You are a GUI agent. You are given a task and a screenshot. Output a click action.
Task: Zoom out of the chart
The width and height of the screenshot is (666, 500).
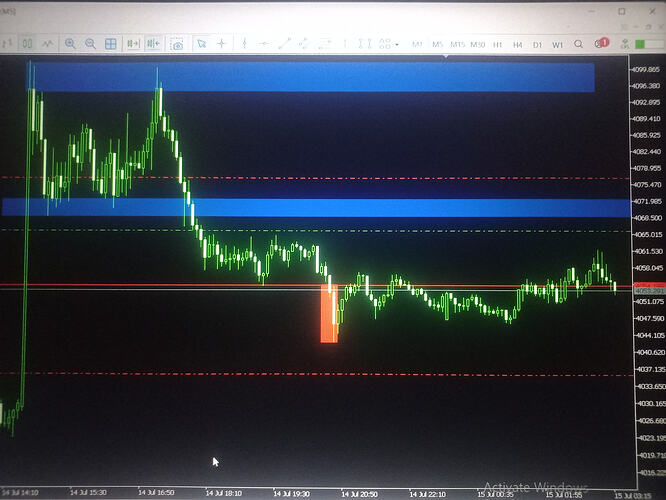(90, 43)
